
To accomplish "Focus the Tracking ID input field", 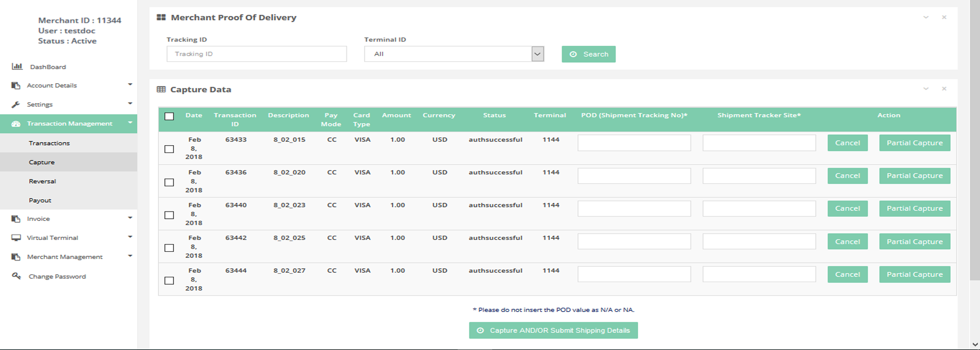I will click(x=256, y=54).
